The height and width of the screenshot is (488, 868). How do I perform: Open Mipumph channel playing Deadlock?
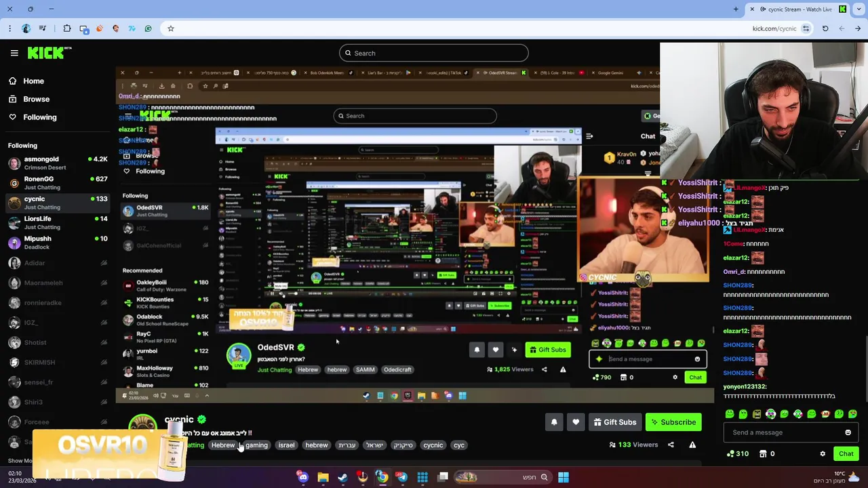(56, 243)
